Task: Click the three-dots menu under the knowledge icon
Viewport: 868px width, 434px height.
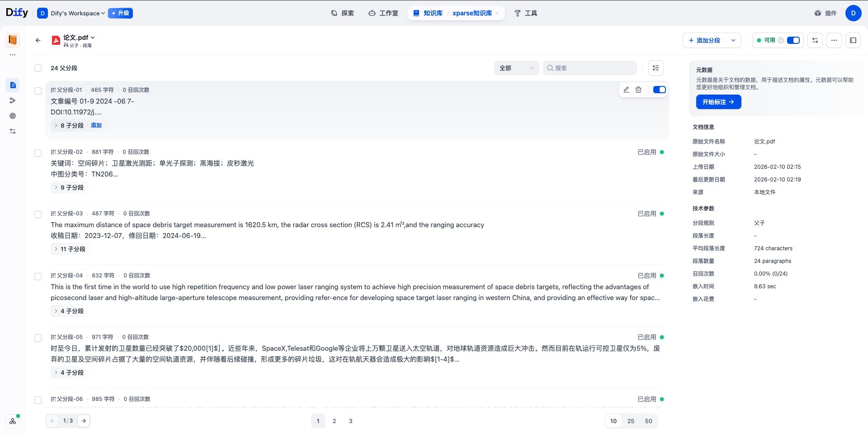Action: point(13,54)
